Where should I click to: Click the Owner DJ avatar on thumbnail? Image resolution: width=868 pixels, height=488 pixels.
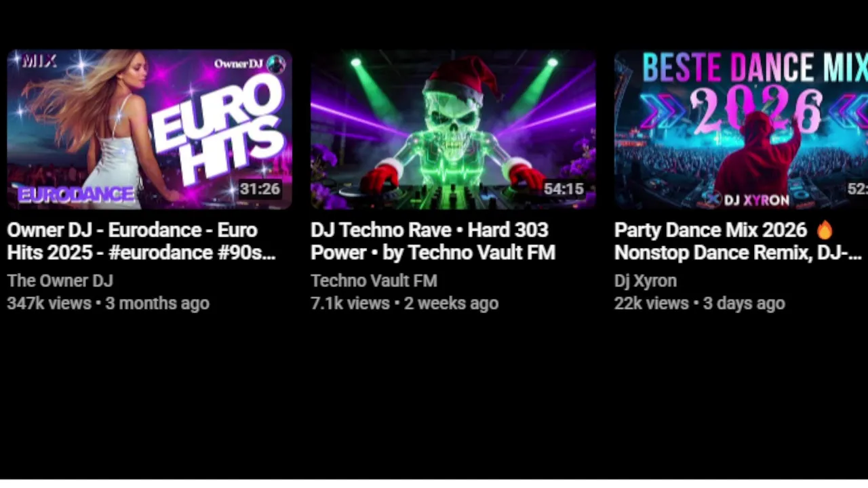pos(276,64)
